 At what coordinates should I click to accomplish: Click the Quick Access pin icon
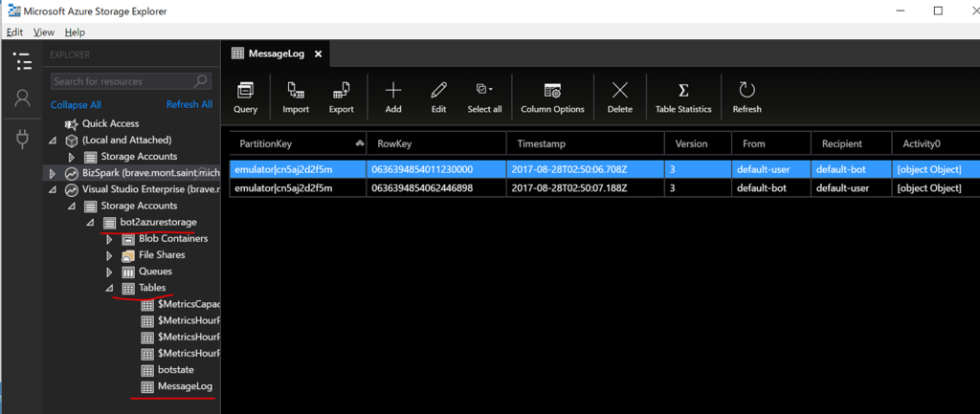(x=71, y=124)
